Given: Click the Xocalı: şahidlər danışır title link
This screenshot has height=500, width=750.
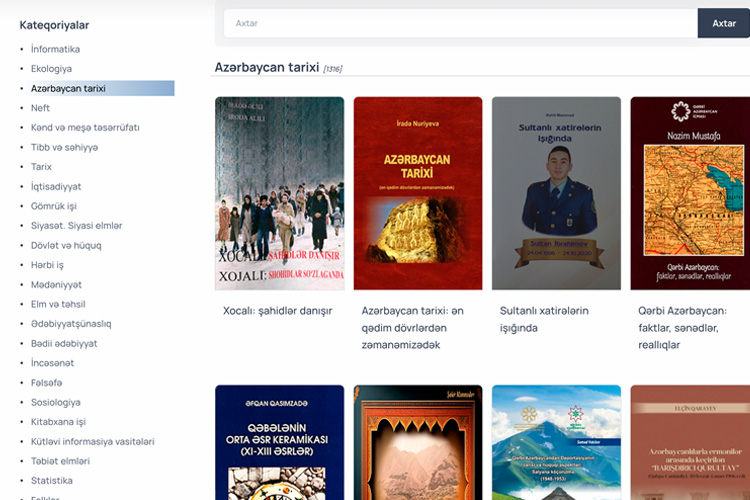Looking at the screenshot, I should click(x=277, y=311).
